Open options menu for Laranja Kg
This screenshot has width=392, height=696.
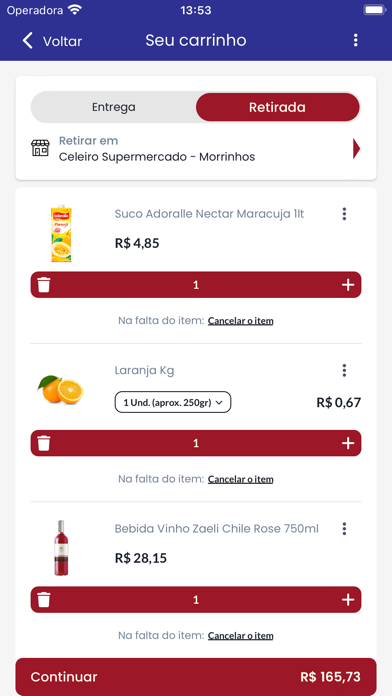(344, 370)
